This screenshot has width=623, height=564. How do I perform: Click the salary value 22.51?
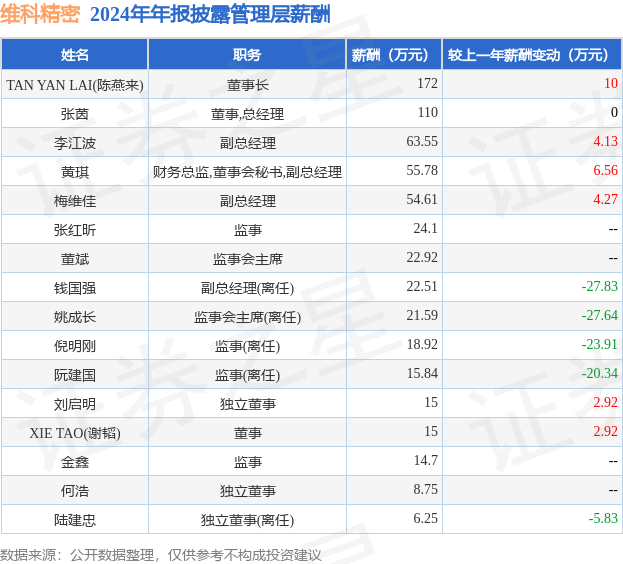422,286
